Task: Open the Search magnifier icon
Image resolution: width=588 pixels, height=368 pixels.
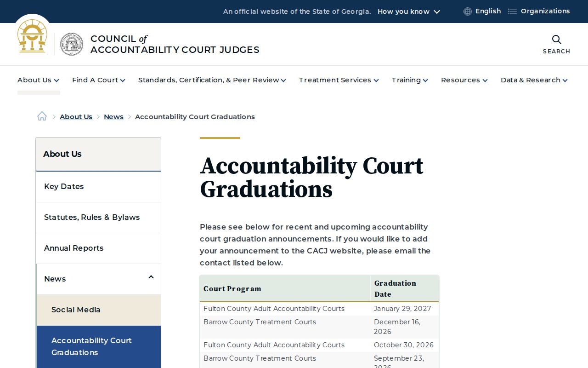Action: (x=556, y=40)
